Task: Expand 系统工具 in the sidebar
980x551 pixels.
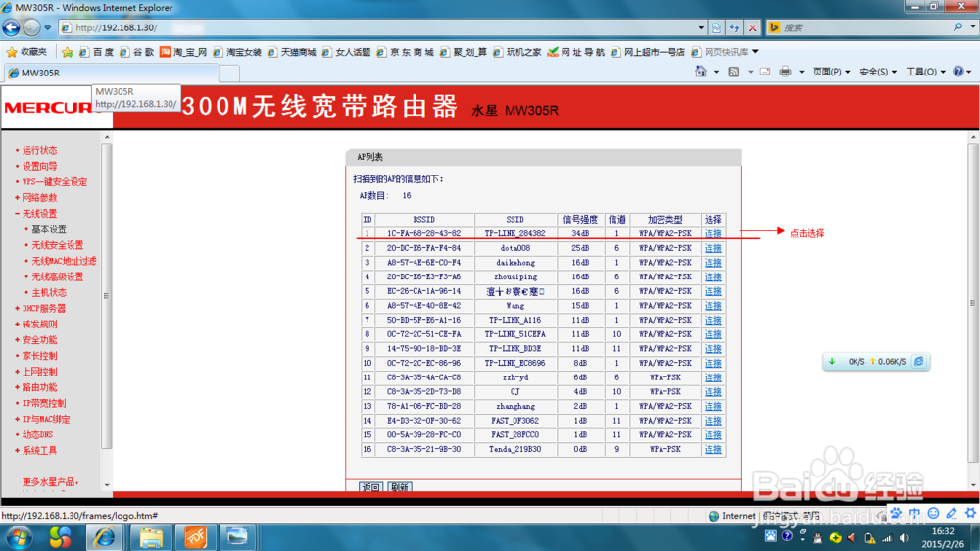Action: pyautogui.click(x=39, y=450)
